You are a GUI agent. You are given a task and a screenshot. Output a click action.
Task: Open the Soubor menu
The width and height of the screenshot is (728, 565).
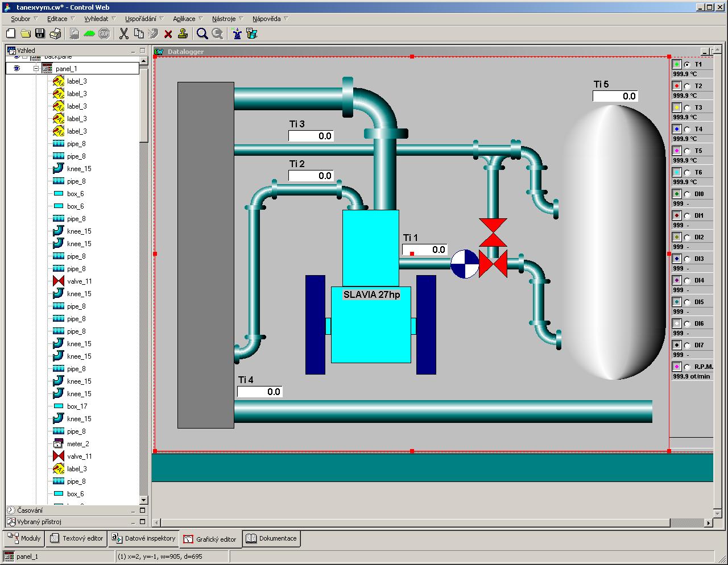(20, 19)
